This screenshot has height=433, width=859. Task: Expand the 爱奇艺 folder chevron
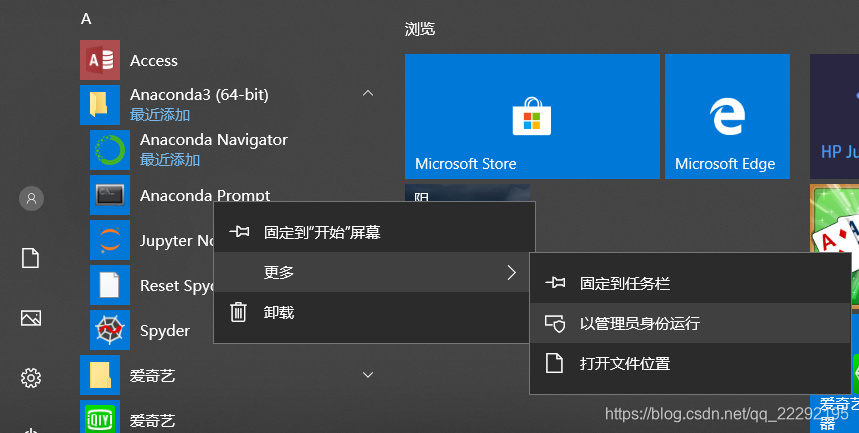tap(368, 375)
